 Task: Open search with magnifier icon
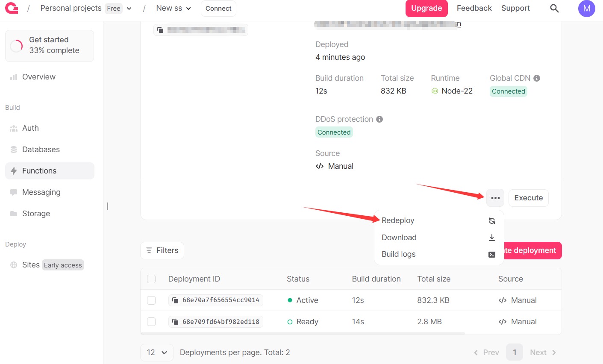tap(554, 8)
